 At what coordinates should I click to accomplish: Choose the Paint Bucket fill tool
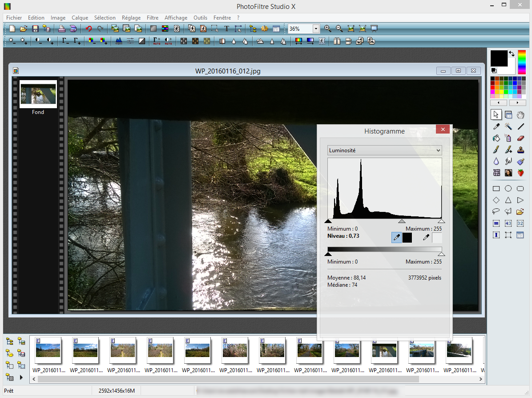496,138
